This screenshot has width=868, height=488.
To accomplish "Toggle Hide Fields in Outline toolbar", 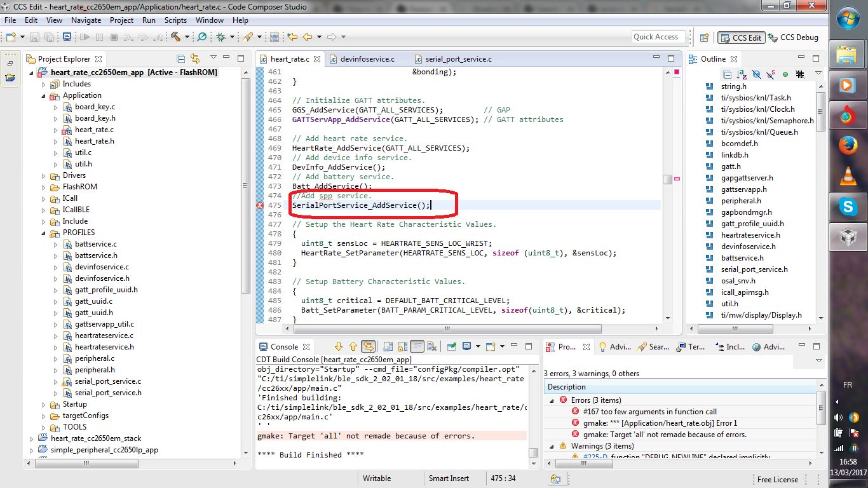I will point(757,74).
